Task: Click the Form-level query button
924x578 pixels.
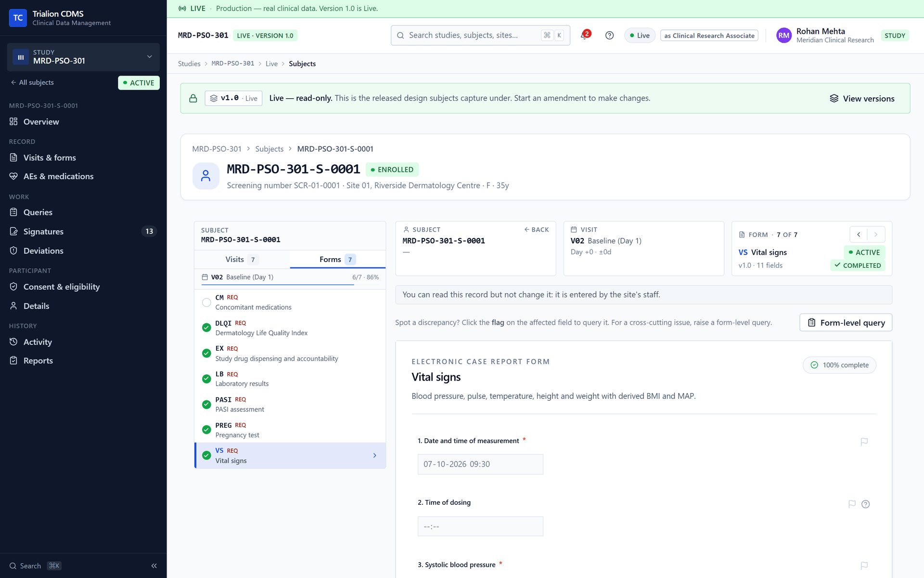Action: point(846,323)
